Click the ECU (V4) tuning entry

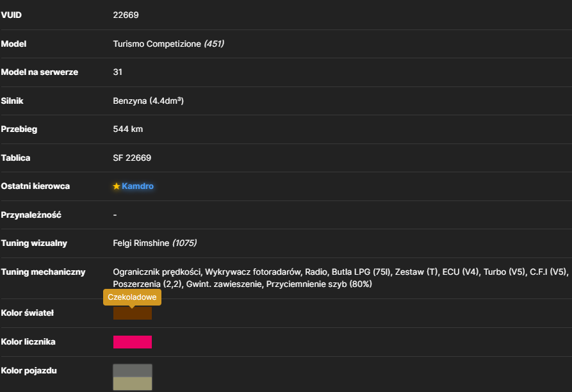461,272
